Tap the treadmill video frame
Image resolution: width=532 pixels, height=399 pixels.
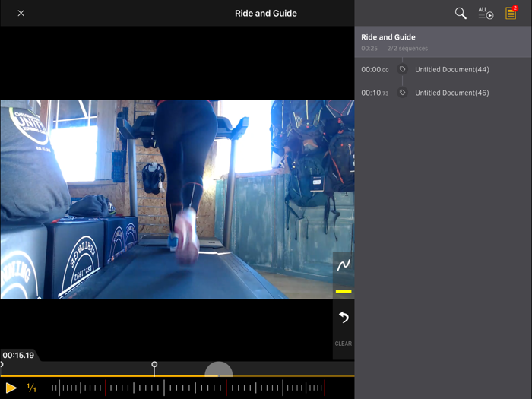pyautogui.click(x=177, y=199)
